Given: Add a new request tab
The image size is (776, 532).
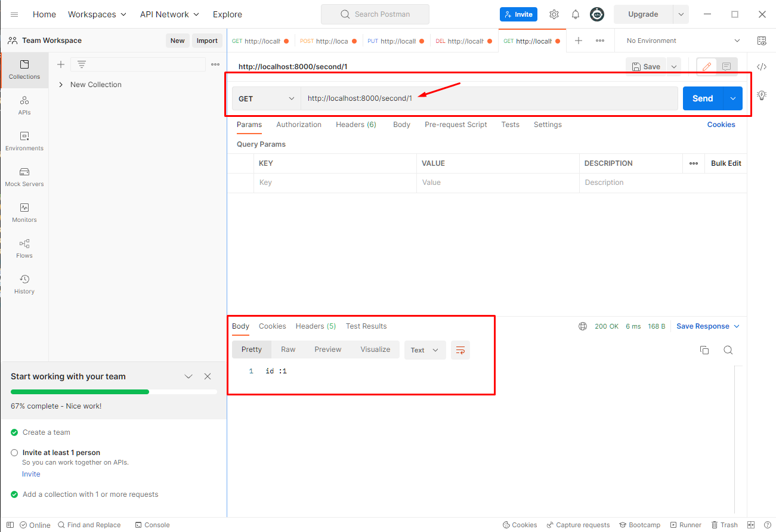Looking at the screenshot, I should [x=578, y=41].
